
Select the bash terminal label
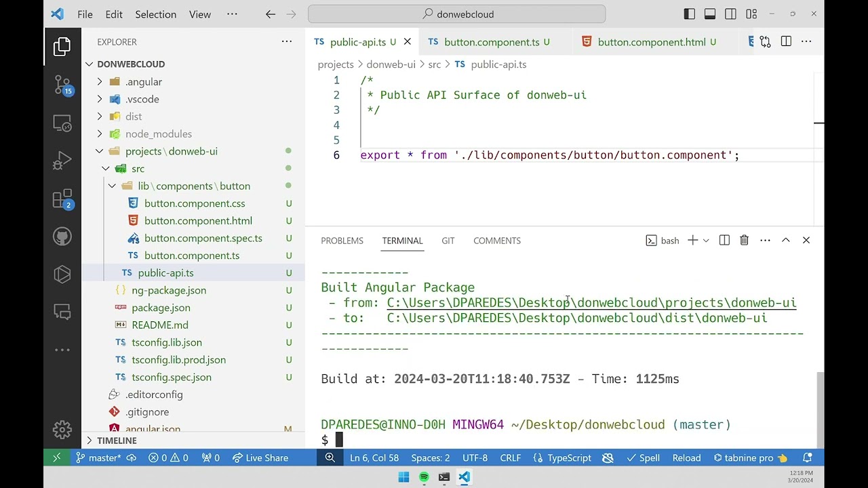pyautogui.click(x=663, y=241)
